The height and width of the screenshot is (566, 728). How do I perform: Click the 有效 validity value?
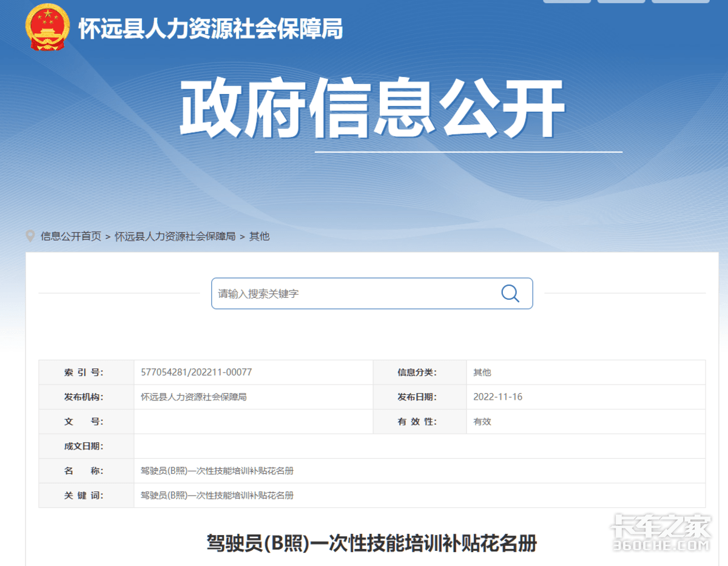coord(482,422)
